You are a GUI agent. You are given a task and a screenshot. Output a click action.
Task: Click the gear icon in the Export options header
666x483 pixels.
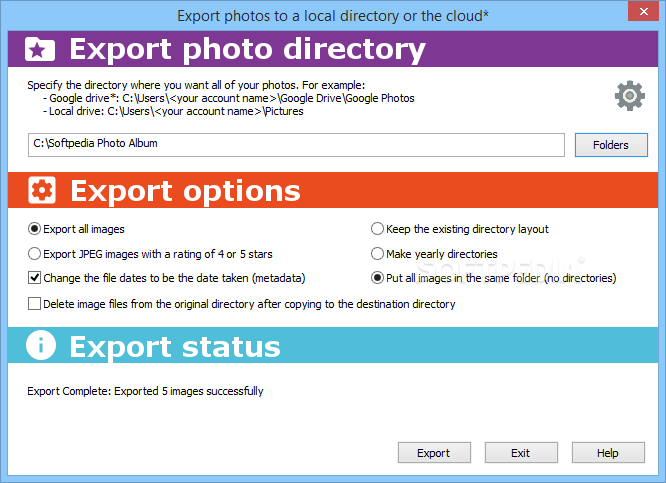(x=42, y=190)
